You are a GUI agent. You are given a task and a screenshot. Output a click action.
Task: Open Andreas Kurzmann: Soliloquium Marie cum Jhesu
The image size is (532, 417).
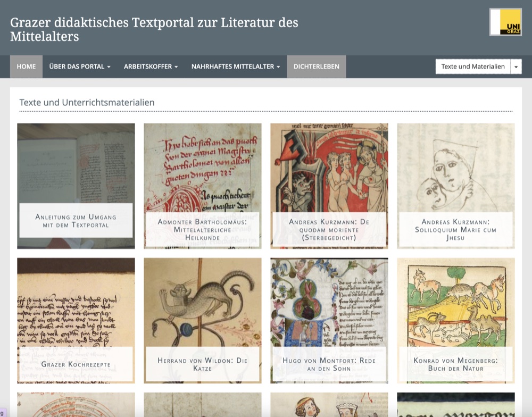(x=456, y=186)
